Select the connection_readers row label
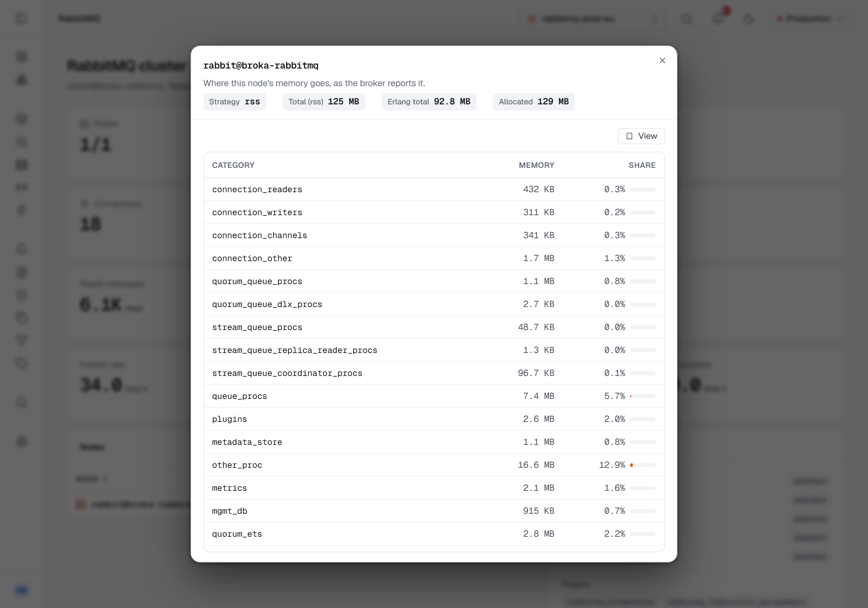868x608 pixels. click(x=257, y=189)
